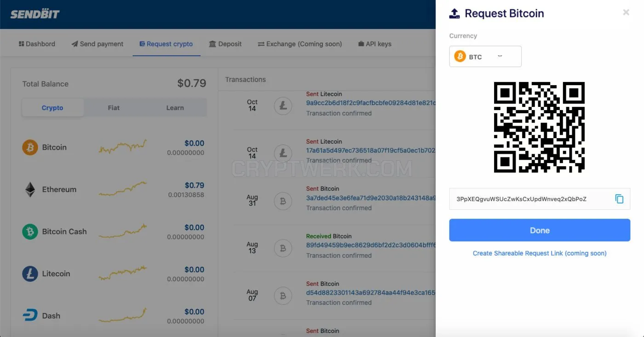Click the Bitcoin address field

tap(540, 199)
